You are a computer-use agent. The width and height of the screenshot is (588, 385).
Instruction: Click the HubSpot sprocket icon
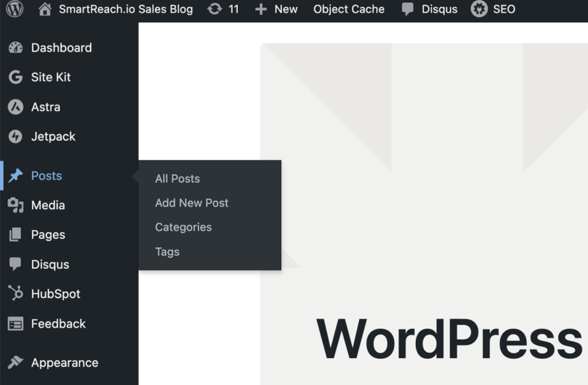click(x=15, y=294)
